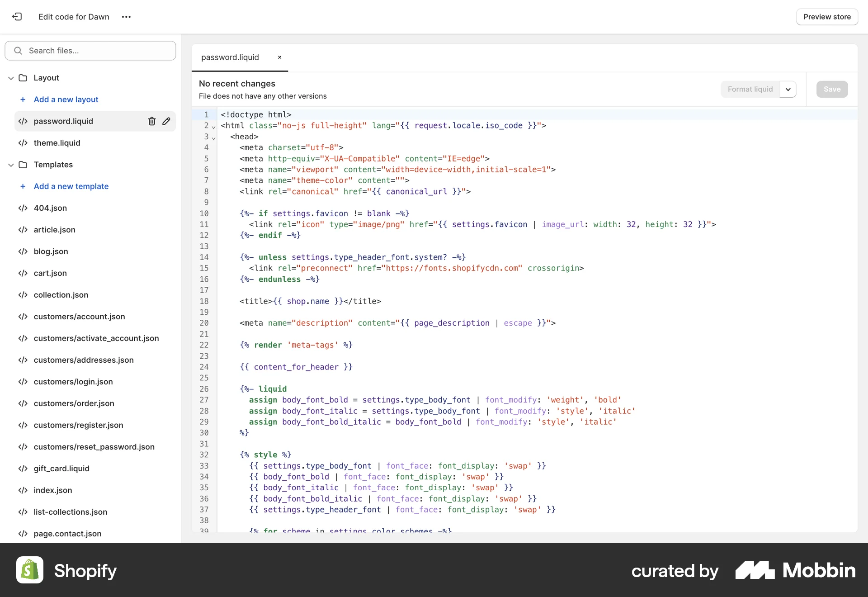Collapse the Templates section

pyautogui.click(x=10, y=165)
